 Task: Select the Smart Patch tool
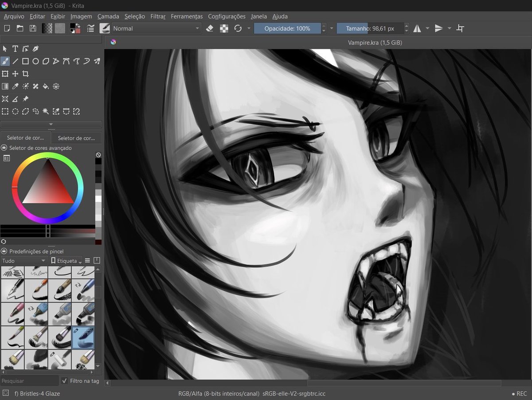(35, 86)
